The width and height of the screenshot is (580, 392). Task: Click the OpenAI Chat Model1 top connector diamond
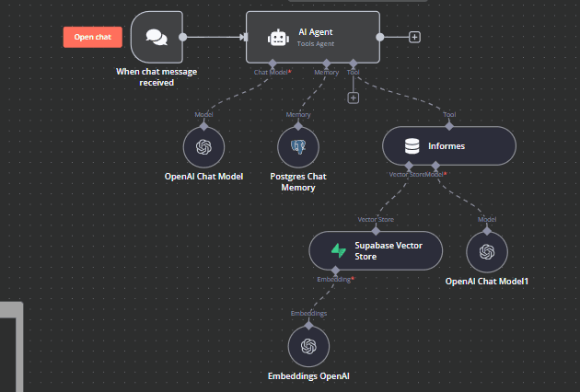tap(487, 232)
